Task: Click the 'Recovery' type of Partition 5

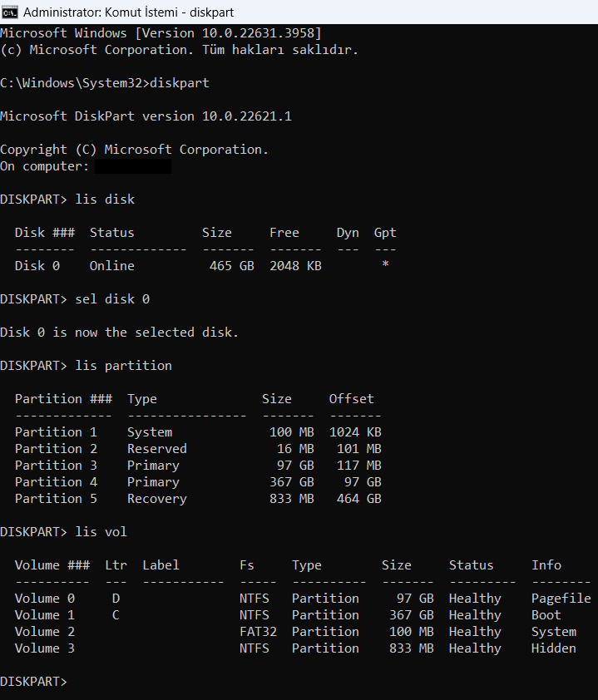Action: pos(157,499)
